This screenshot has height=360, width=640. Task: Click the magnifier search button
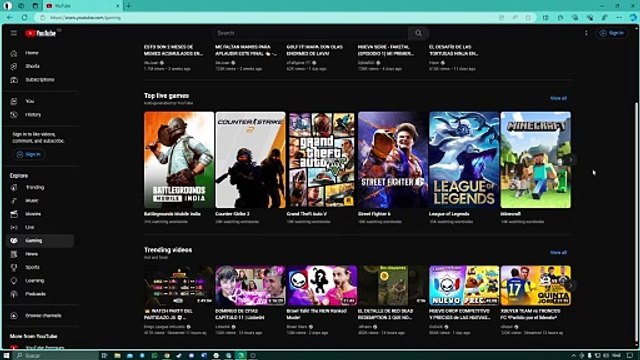pos(418,33)
